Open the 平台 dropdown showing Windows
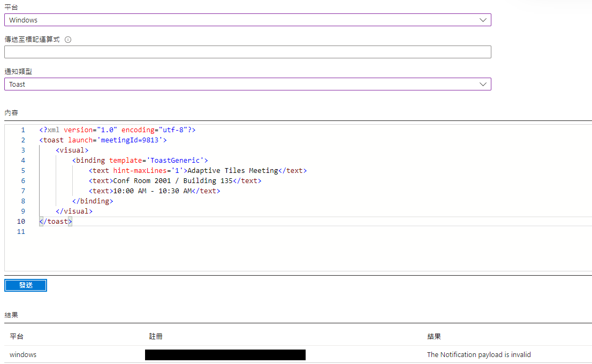Image resolution: width=592 pixels, height=364 pixels. [x=248, y=20]
